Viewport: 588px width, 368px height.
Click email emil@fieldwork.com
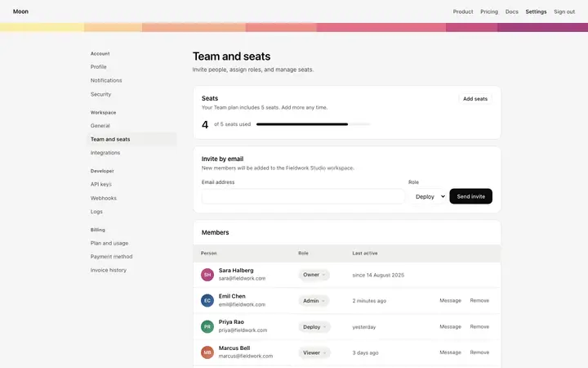pyautogui.click(x=242, y=304)
